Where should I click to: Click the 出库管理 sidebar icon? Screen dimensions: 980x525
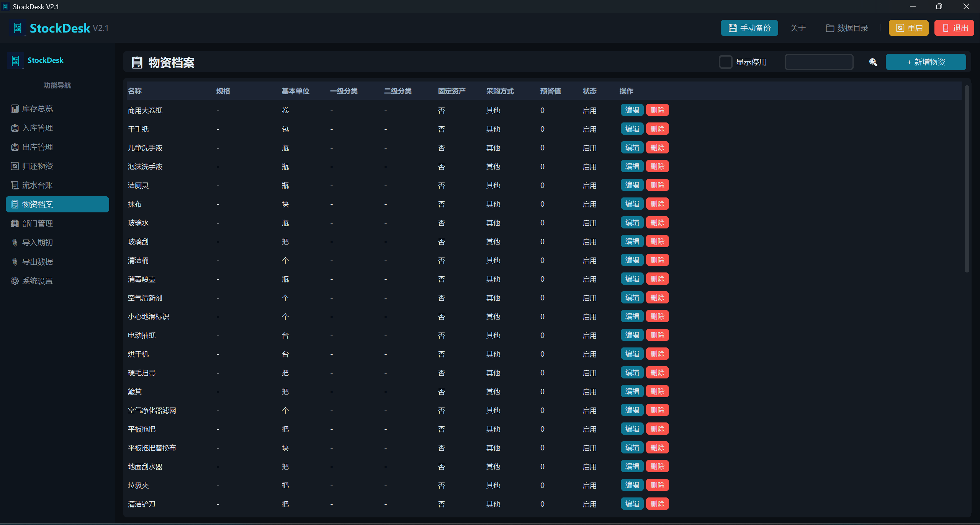coord(15,147)
